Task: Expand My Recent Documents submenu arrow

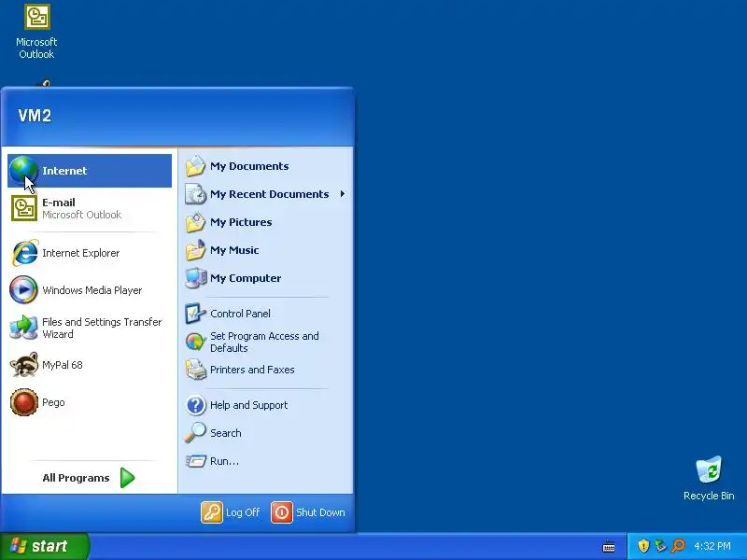Action: (342, 194)
